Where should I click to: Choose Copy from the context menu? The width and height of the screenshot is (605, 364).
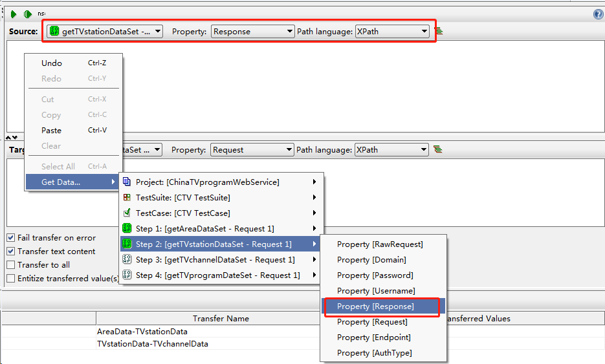pyautogui.click(x=73, y=114)
